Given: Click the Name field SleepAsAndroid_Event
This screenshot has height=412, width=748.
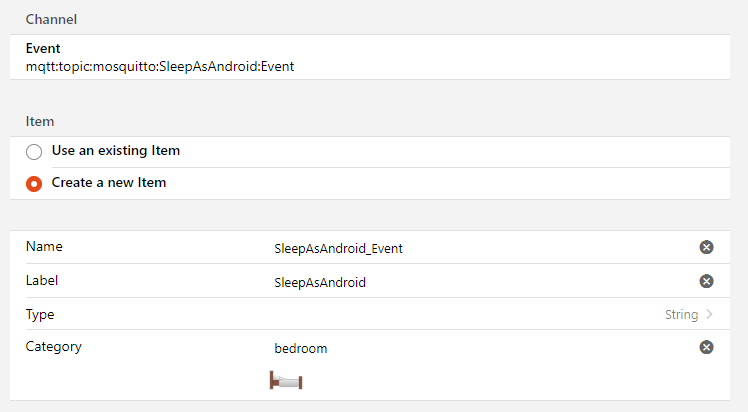Looking at the screenshot, I should (338, 249).
